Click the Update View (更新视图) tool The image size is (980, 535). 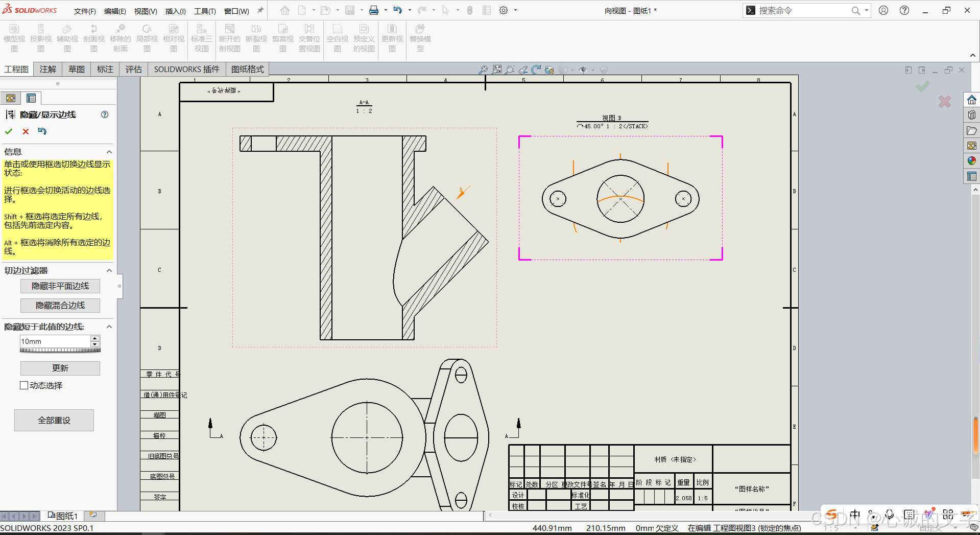pos(392,38)
